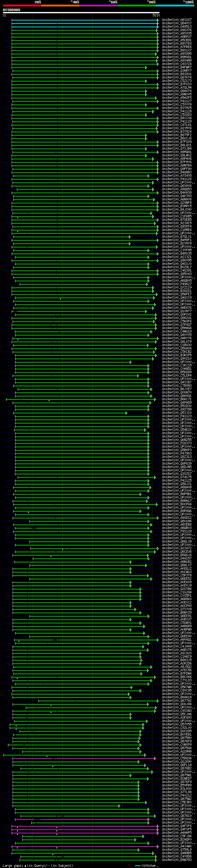
Task: Click the =100char. scale legend
Action: coord(146,866)
